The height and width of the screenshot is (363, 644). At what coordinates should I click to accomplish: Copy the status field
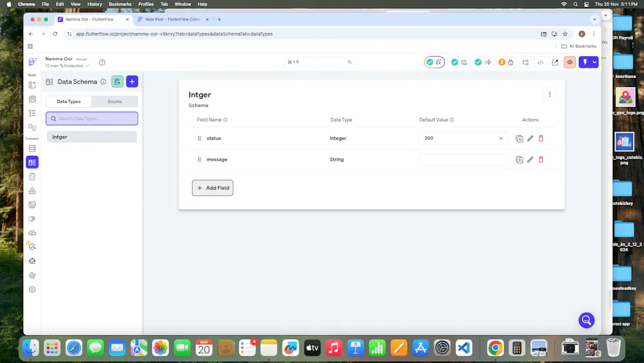coord(519,139)
